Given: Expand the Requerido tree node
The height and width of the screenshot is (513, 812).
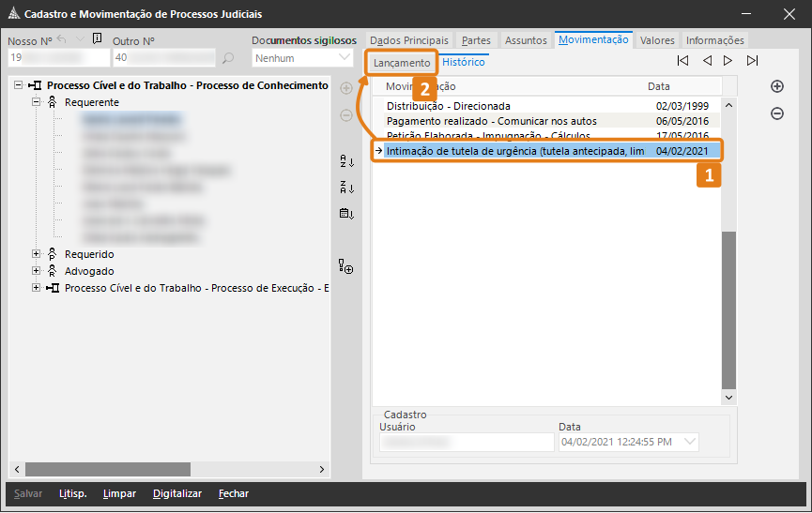Looking at the screenshot, I should click(37, 254).
